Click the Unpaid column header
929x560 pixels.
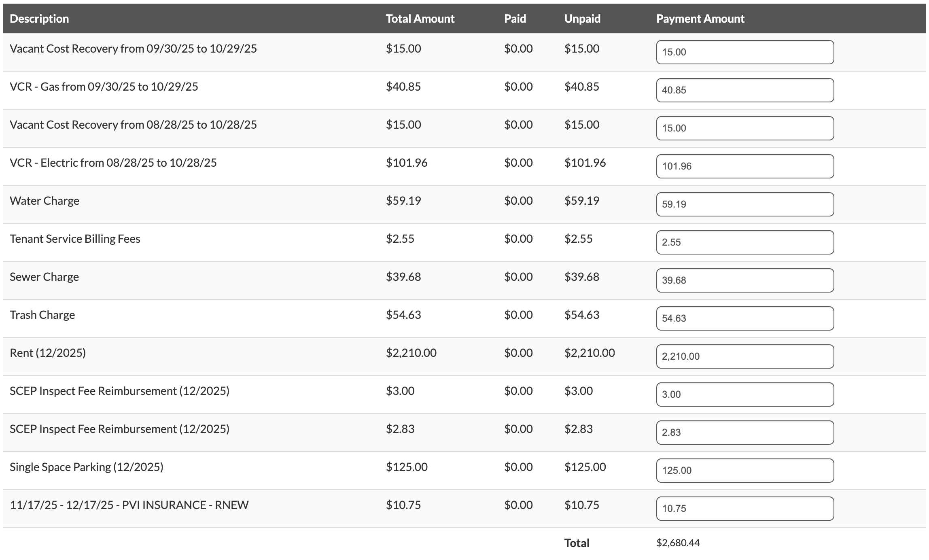(582, 19)
